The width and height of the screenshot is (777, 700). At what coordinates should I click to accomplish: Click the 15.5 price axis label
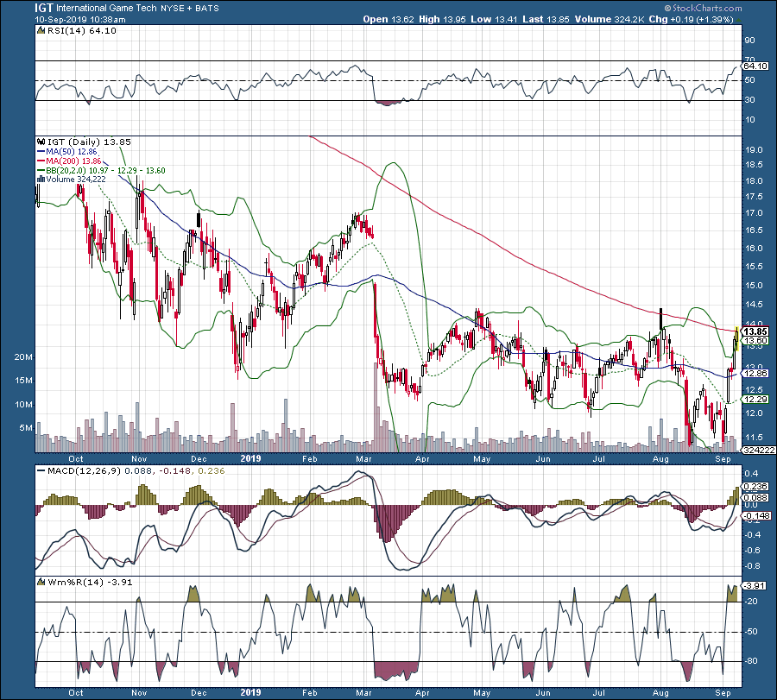754,267
